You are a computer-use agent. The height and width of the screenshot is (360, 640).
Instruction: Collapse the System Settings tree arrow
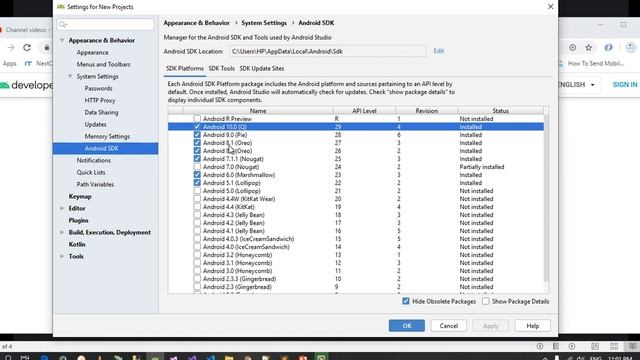(70, 76)
